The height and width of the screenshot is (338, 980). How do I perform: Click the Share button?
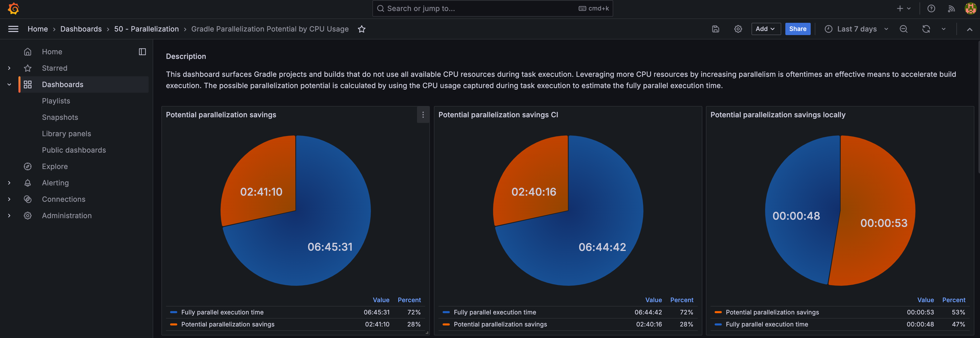[798, 29]
